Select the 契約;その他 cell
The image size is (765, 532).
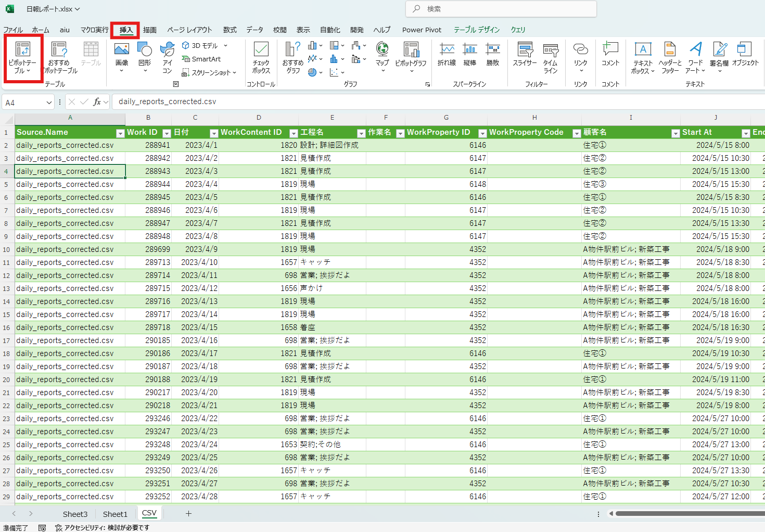pyautogui.click(x=333, y=445)
